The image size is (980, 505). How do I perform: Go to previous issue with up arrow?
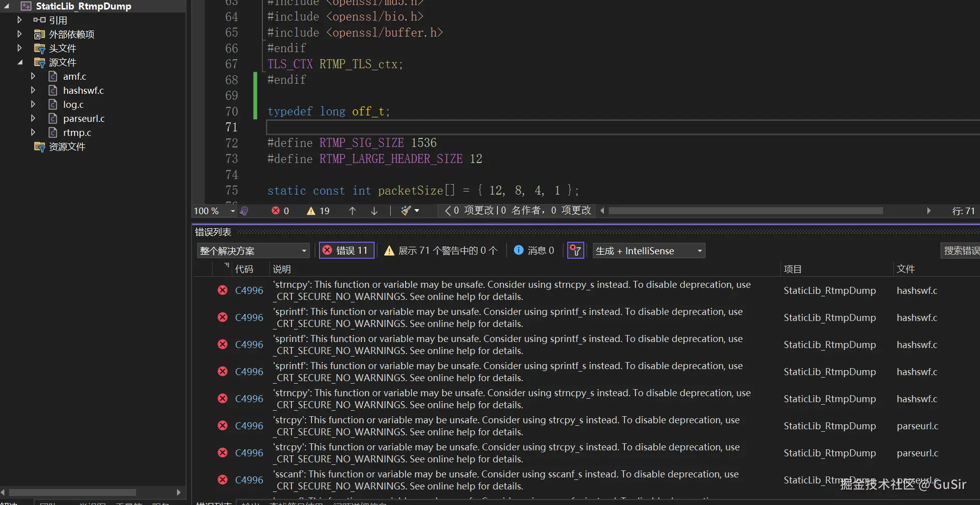(x=352, y=211)
